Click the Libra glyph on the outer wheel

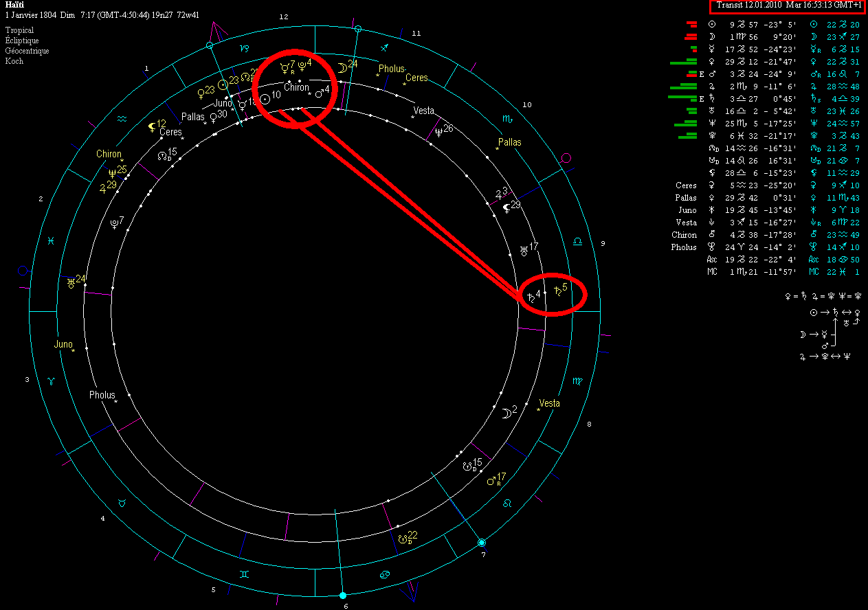577,241
